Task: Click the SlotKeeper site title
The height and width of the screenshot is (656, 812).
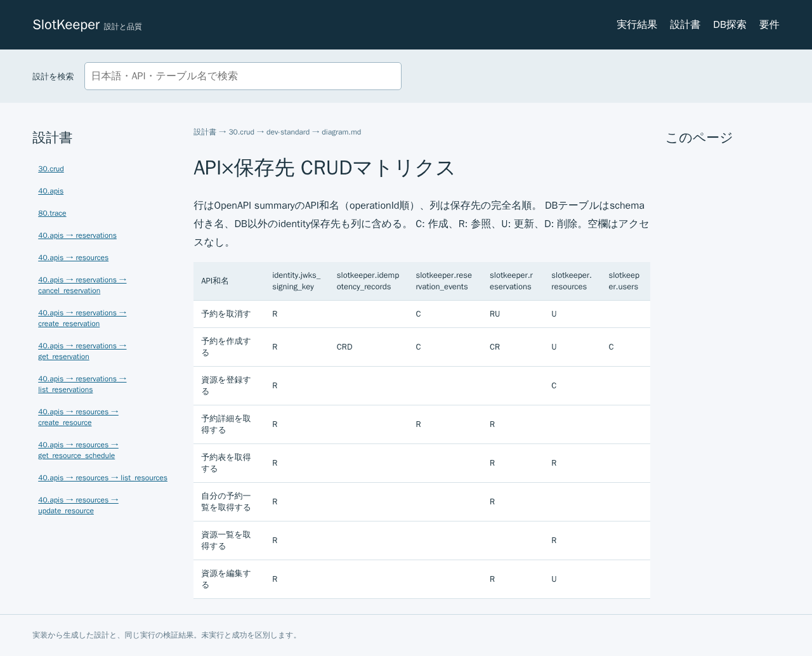Action: [66, 25]
